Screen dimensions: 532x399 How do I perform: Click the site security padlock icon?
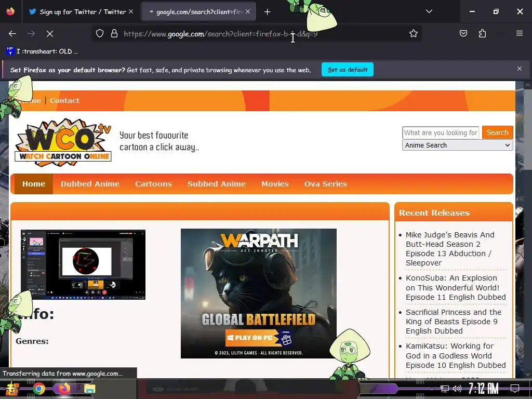pos(114,34)
